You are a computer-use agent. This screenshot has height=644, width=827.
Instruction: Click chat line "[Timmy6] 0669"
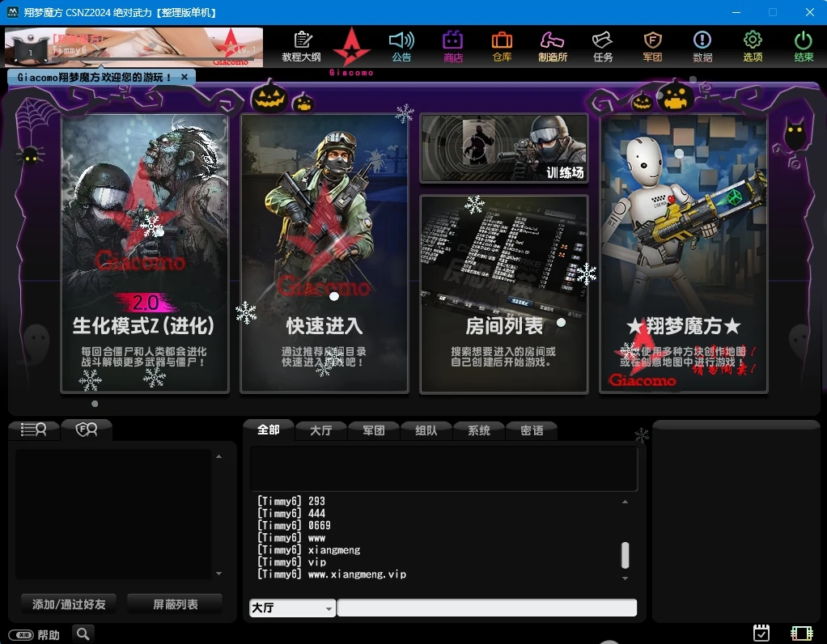coord(294,525)
